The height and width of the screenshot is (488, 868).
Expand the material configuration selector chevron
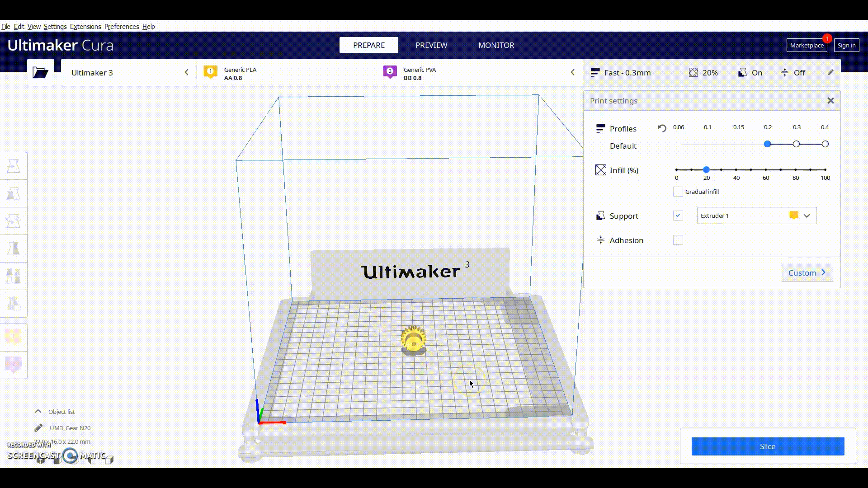click(x=572, y=72)
